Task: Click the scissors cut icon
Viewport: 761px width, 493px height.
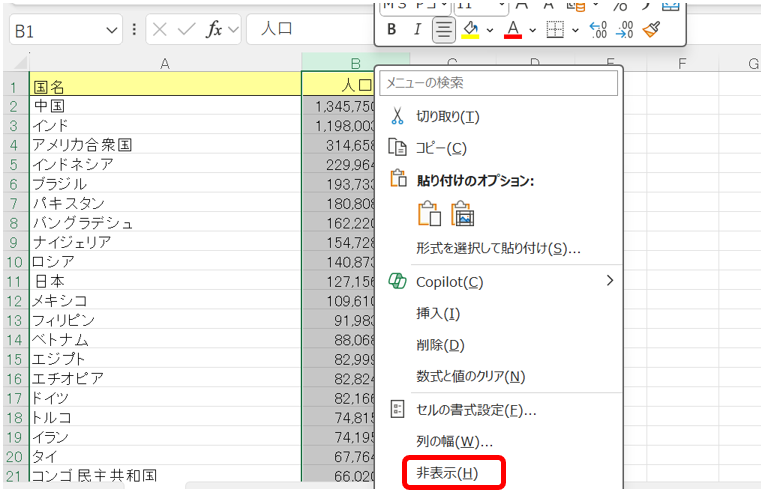Action: click(x=397, y=116)
